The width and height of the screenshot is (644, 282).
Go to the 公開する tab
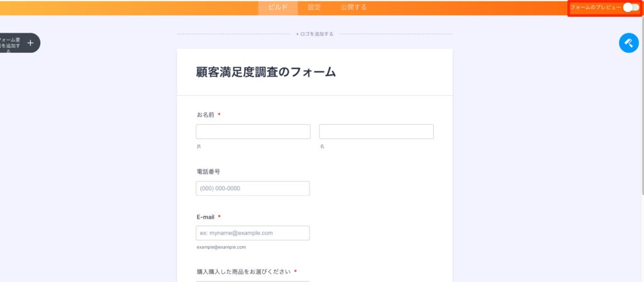353,8
